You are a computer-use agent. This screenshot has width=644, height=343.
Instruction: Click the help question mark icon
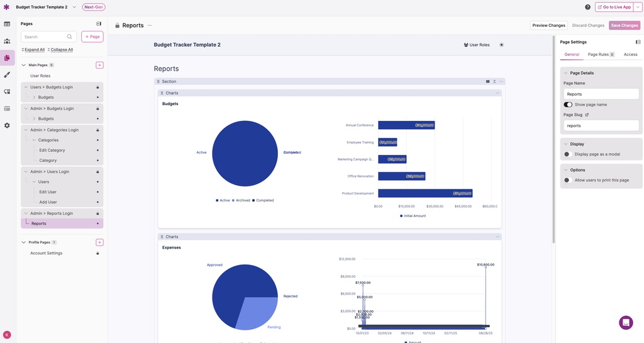point(587,7)
